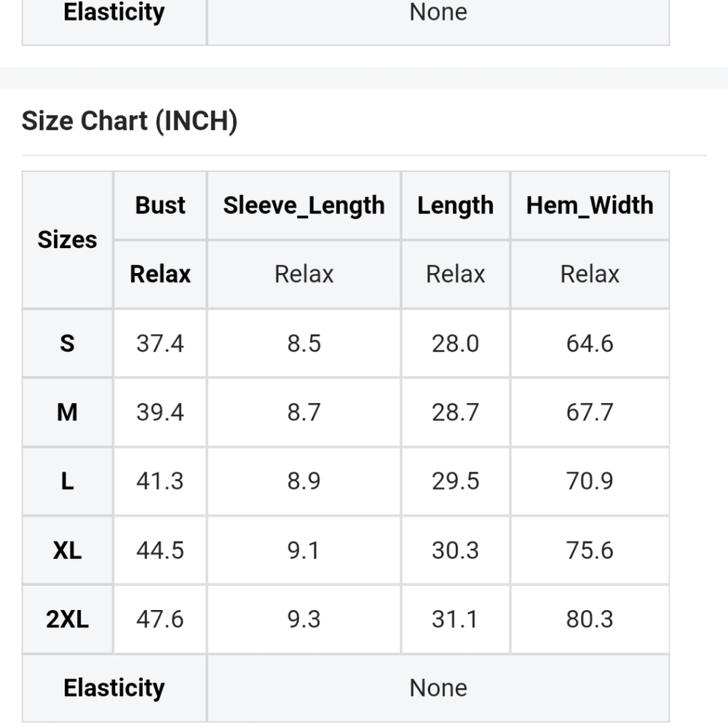Select the 2XL size row label
This screenshot has height=728, width=728.
coord(67,619)
